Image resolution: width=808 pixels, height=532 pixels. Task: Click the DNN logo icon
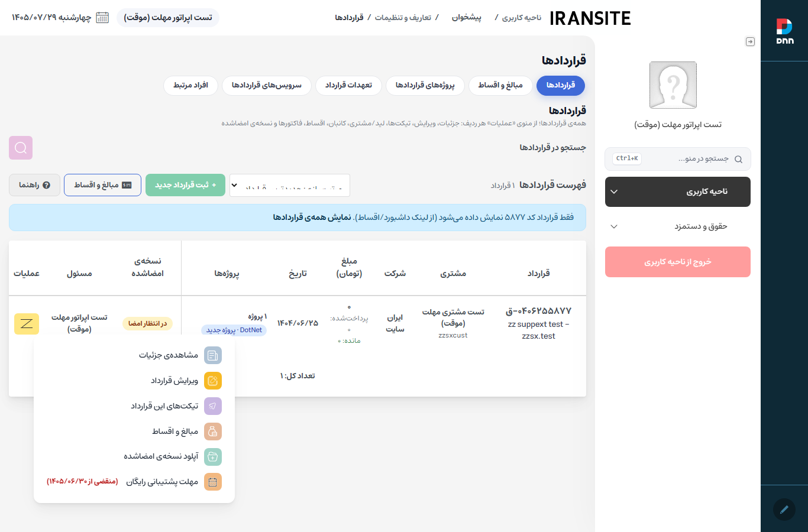tap(784, 31)
